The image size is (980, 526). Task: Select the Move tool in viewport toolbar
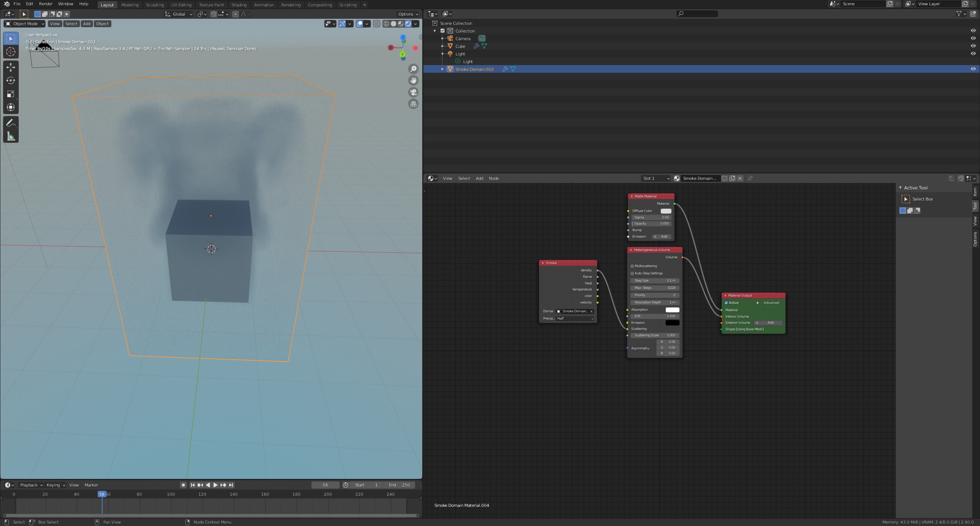click(10, 67)
